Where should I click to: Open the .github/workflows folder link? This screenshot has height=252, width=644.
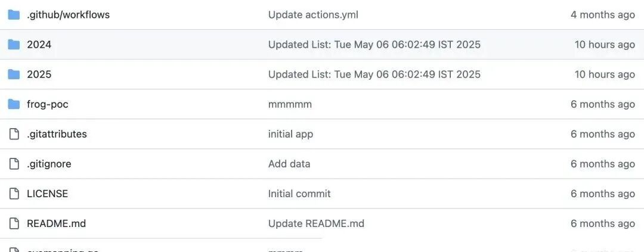pyautogui.click(x=68, y=15)
